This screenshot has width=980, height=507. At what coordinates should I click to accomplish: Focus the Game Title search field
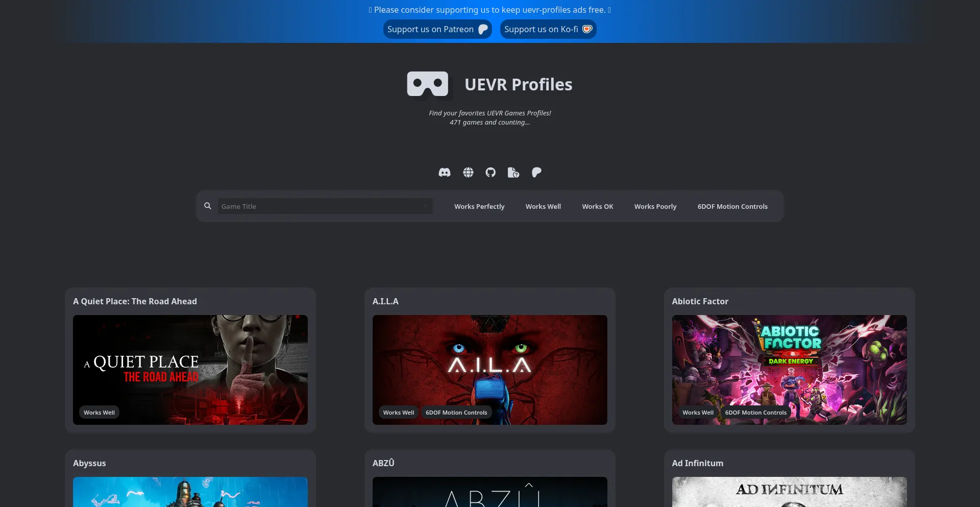coord(325,206)
